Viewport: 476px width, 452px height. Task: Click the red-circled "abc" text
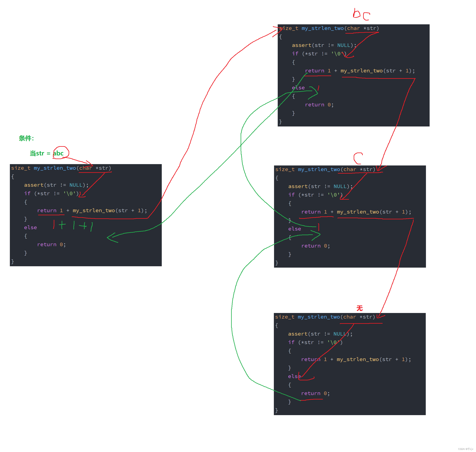tap(59, 153)
